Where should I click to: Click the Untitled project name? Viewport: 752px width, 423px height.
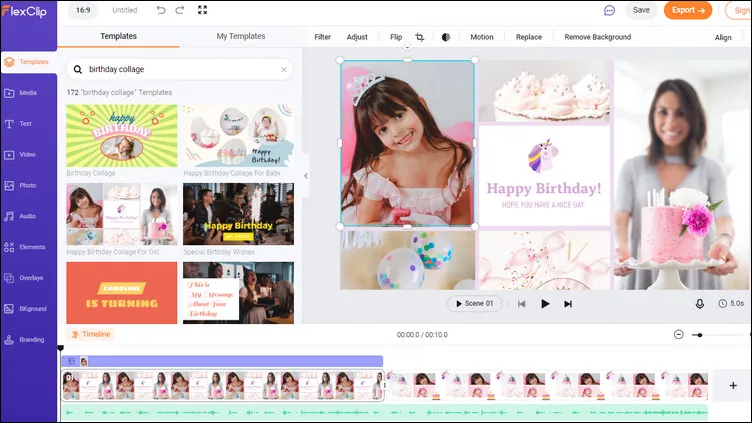tap(125, 10)
